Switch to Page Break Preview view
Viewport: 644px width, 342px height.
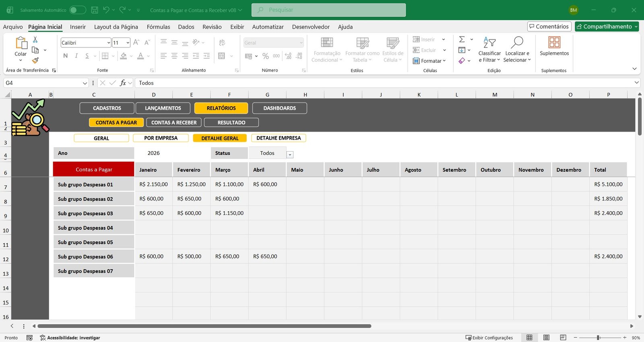(563, 338)
